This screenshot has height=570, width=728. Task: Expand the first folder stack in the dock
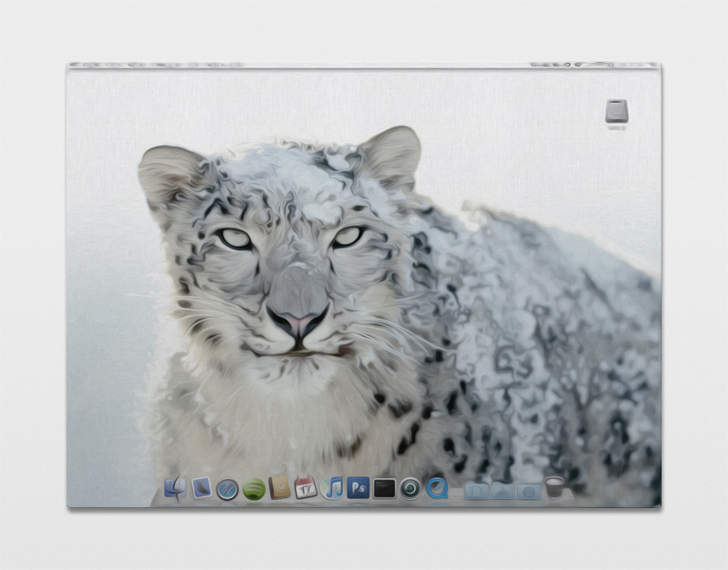478,489
